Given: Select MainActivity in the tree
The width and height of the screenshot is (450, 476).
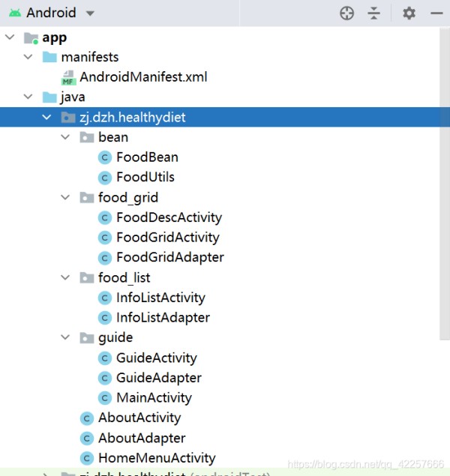Looking at the screenshot, I should click(x=154, y=398).
